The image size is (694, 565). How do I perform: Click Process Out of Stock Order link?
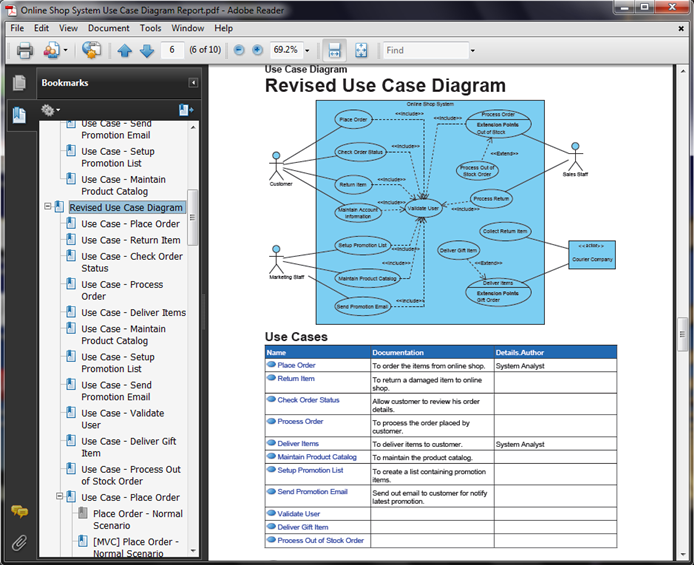[x=320, y=541]
